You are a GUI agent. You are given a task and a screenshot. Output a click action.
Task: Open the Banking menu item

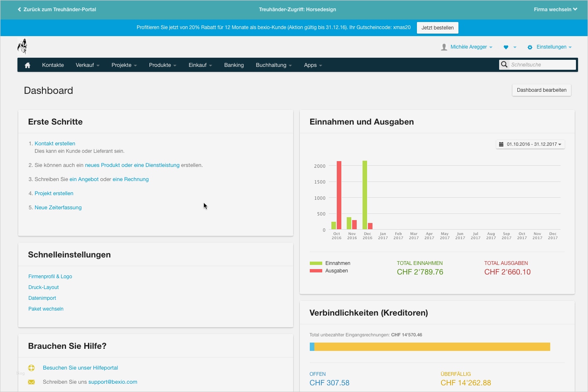(x=234, y=65)
